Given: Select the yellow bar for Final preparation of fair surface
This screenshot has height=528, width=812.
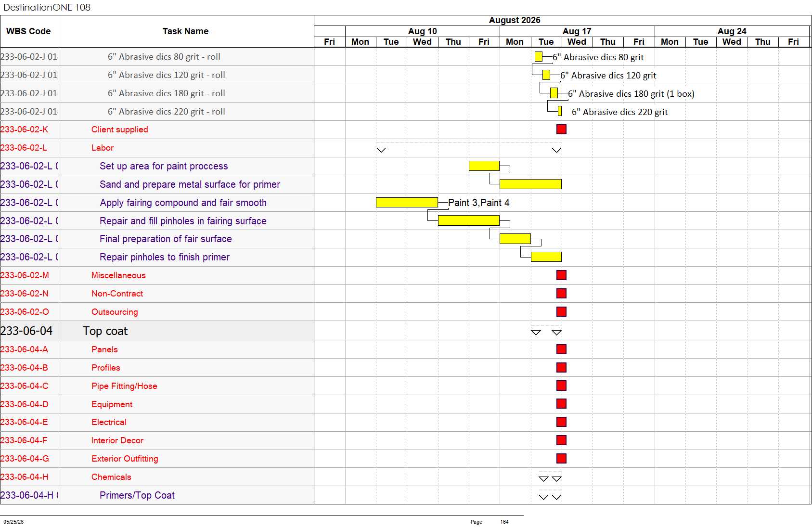Looking at the screenshot, I should pos(515,238).
